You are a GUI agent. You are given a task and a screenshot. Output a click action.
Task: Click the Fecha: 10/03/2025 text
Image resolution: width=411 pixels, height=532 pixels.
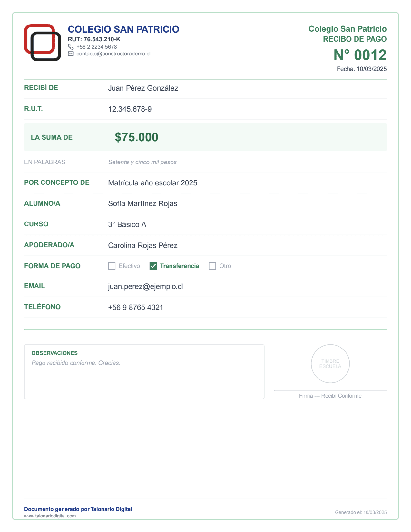(x=362, y=69)
